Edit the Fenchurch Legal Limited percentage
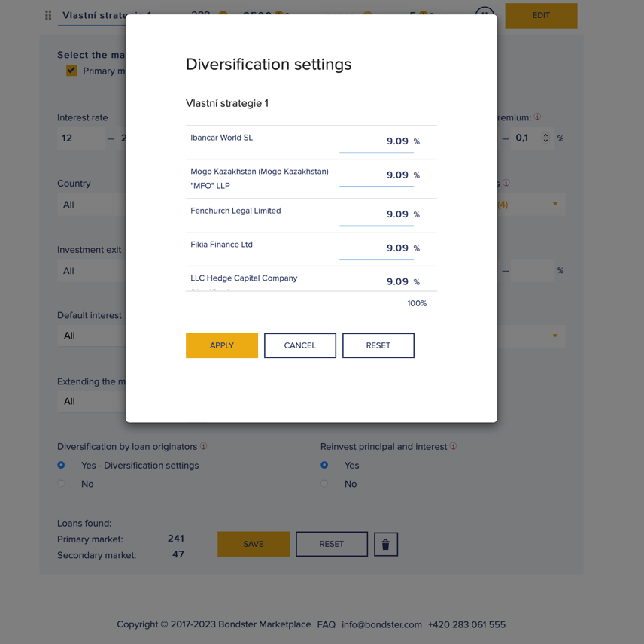This screenshot has width=644, height=644. point(376,215)
